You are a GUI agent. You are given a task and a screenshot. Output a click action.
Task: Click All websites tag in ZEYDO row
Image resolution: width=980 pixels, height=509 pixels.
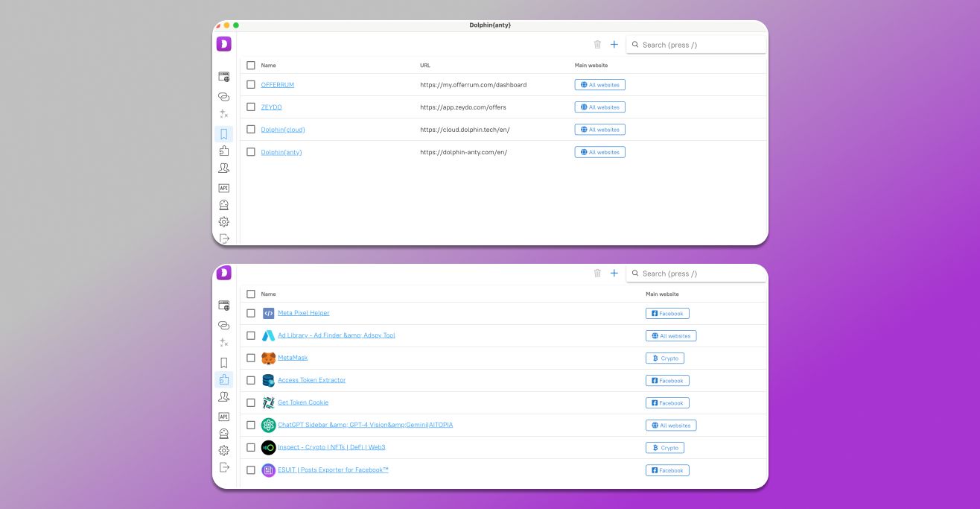coord(599,107)
